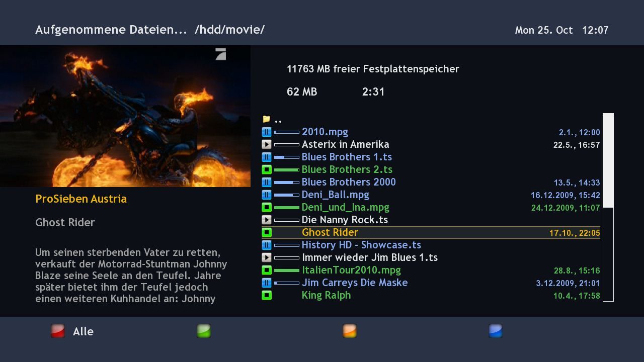Click the Ghost Rider video preview
The height and width of the screenshot is (362, 644).
tap(125, 116)
